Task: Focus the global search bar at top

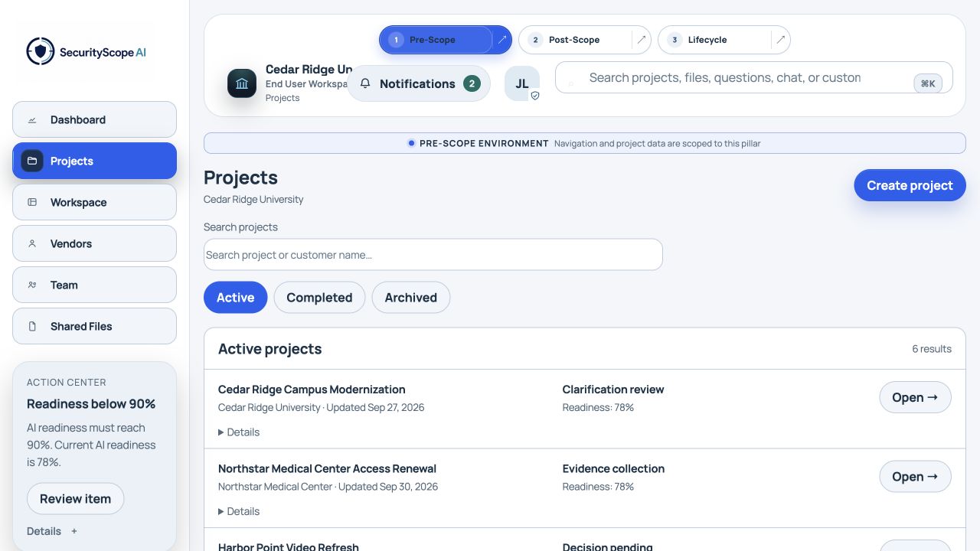Action: pyautogui.click(x=754, y=77)
